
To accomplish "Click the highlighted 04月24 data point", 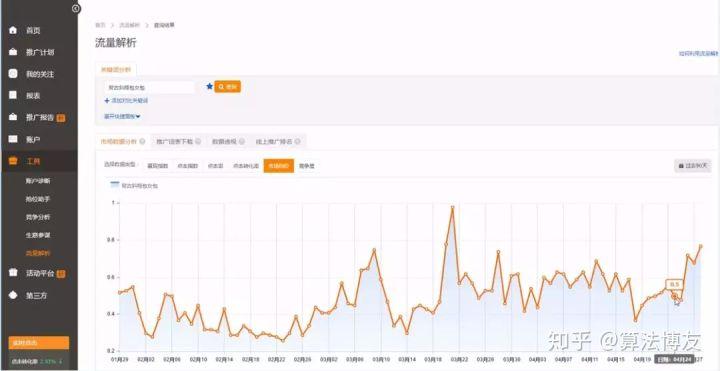I will pos(675,297).
